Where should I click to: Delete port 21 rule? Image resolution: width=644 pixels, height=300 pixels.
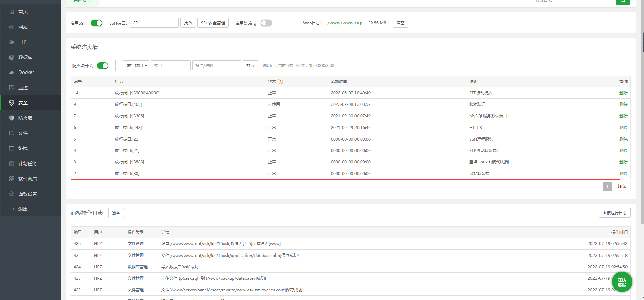pos(623,151)
